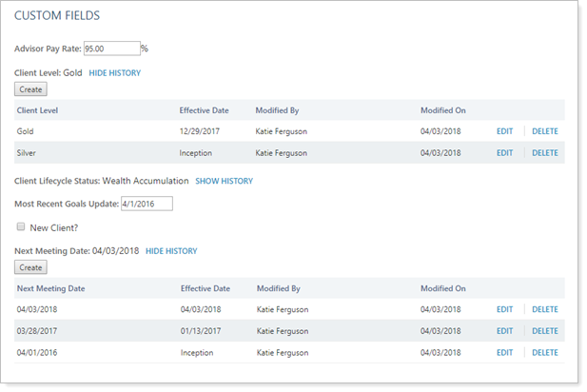Screen dimensions: 587x392
Task: Delete the 03/28/2017 meeting date row
Action: pos(544,331)
